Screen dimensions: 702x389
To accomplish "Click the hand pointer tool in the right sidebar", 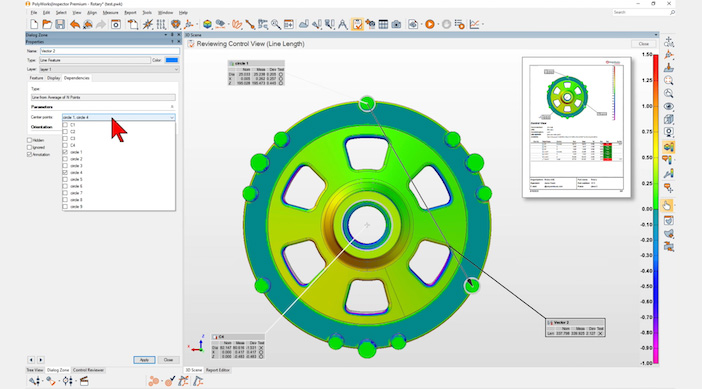I will [x=667, y=205].
